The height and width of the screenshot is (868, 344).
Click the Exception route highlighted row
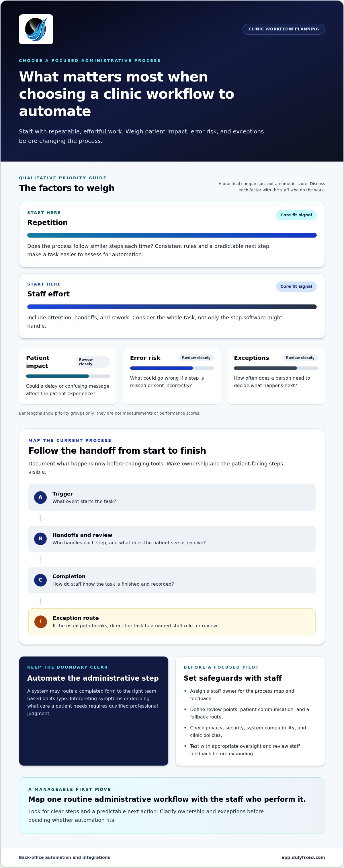(172, 622)
